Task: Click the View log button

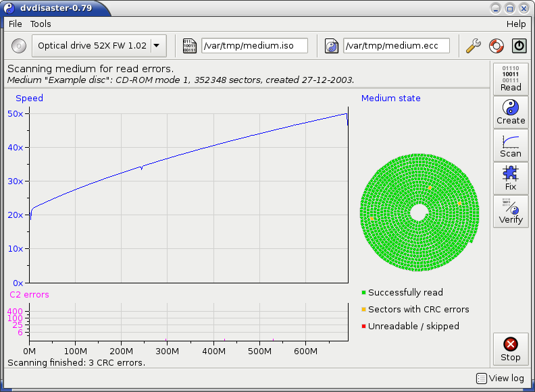Action: pos(501,379)
